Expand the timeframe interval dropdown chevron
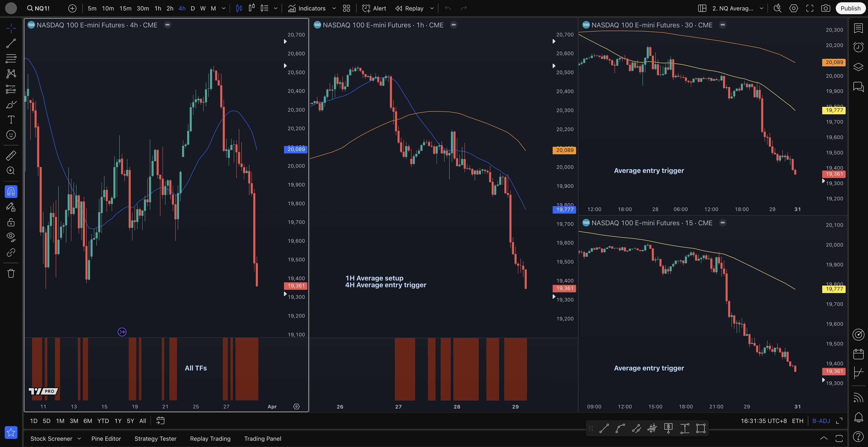Viewport: 868px width, 447px height. point(223,8)
